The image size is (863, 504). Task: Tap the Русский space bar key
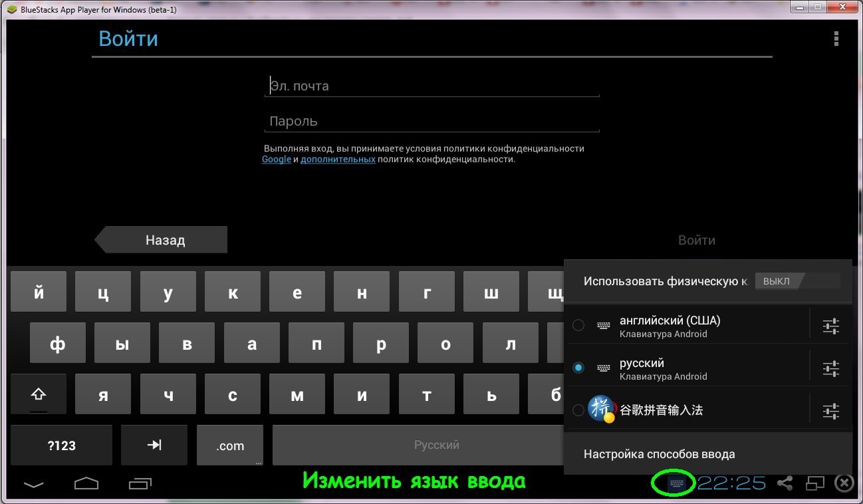coord(418,445)
